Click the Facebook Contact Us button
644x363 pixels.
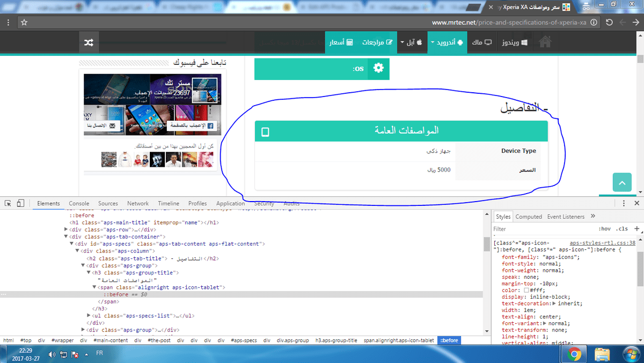pyautogui.click(x=101, y=125)
